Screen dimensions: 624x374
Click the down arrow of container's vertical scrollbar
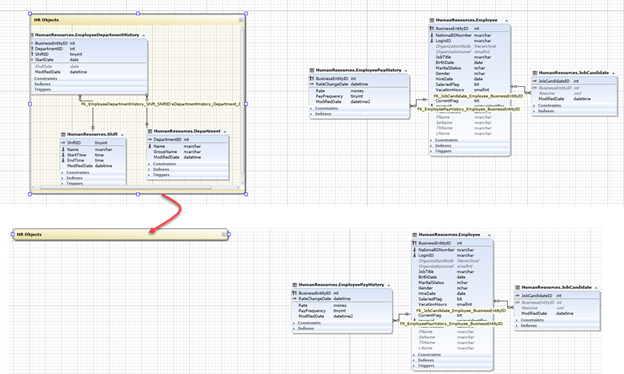[x=242, y=183]
